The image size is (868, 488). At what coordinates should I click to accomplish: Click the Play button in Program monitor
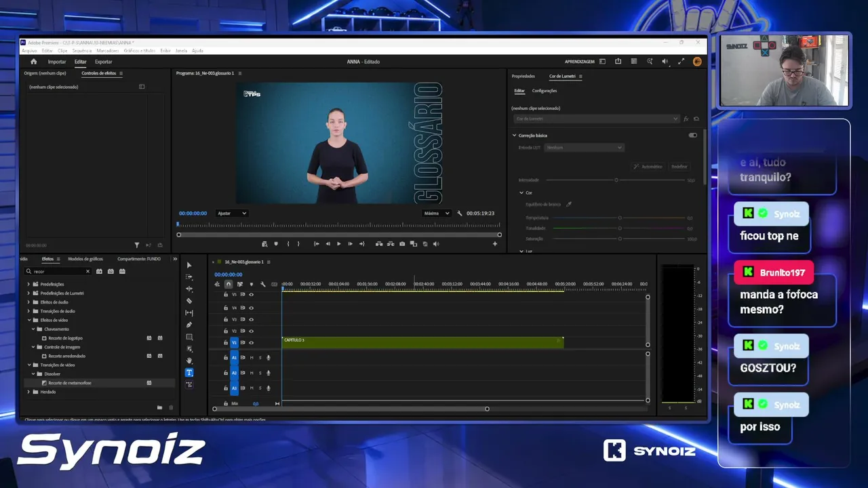coord(339,244)
